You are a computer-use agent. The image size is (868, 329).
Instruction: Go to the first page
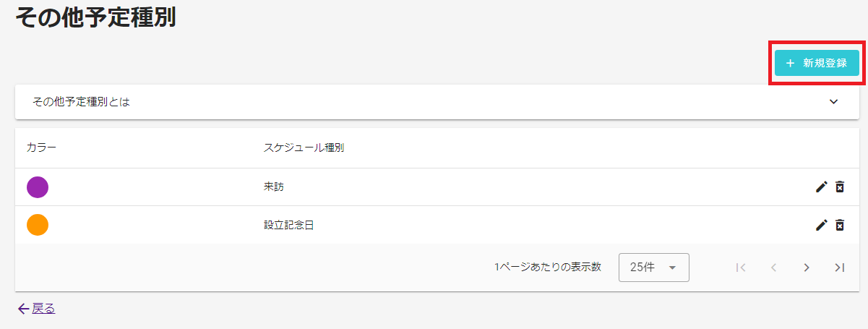pyautogui.click(x=740, y=268)
